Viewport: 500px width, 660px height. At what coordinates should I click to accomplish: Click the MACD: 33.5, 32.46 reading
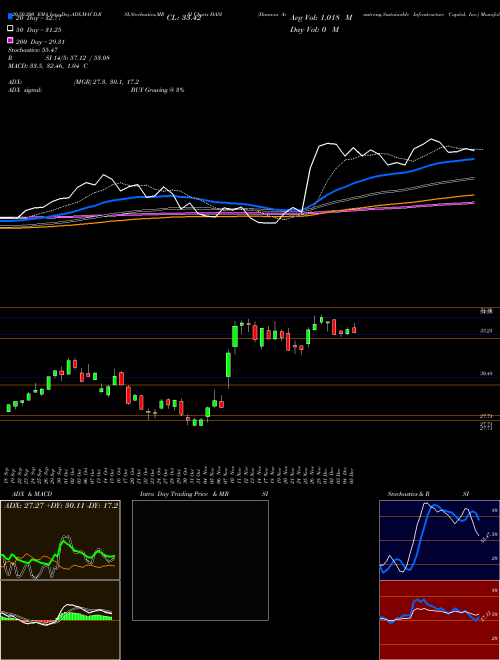pyautogui.click(x=48, y=66)
